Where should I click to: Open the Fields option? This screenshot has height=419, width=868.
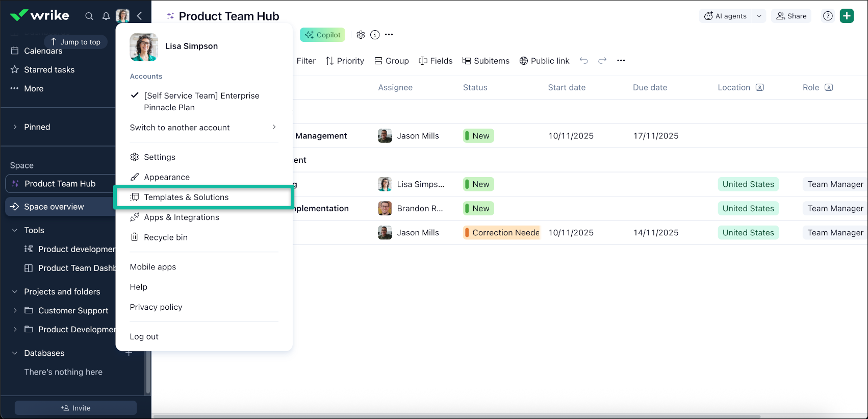tap(436, 61)
